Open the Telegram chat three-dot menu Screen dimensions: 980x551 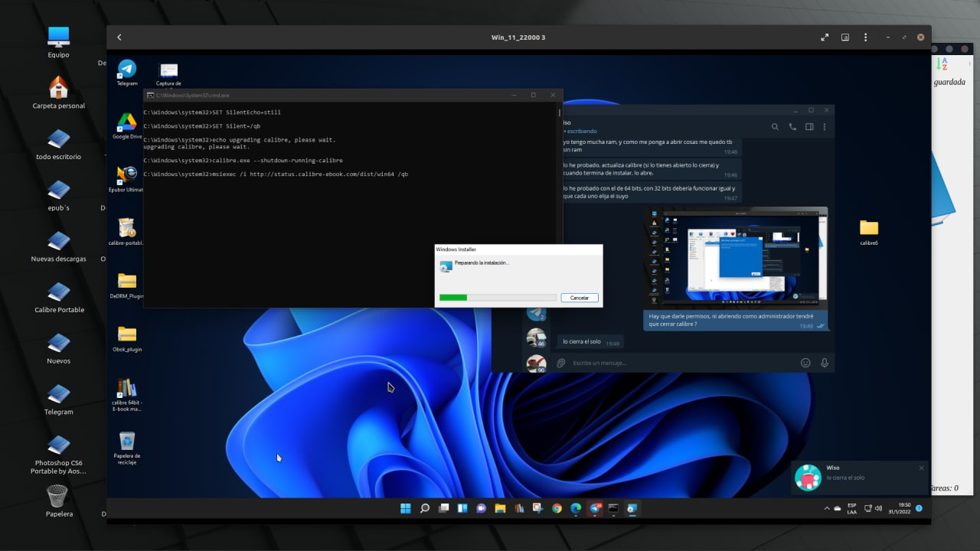(x=825, y=127)
